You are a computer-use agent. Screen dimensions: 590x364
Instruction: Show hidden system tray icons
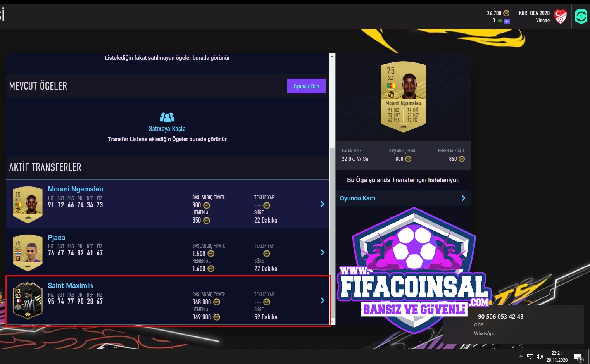[521, 357]
